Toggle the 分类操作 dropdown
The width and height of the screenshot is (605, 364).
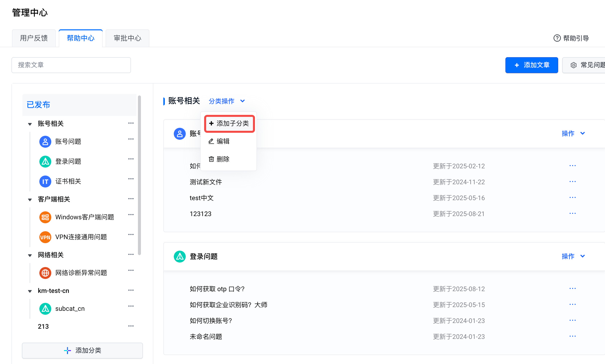click(x=227, y=101)
